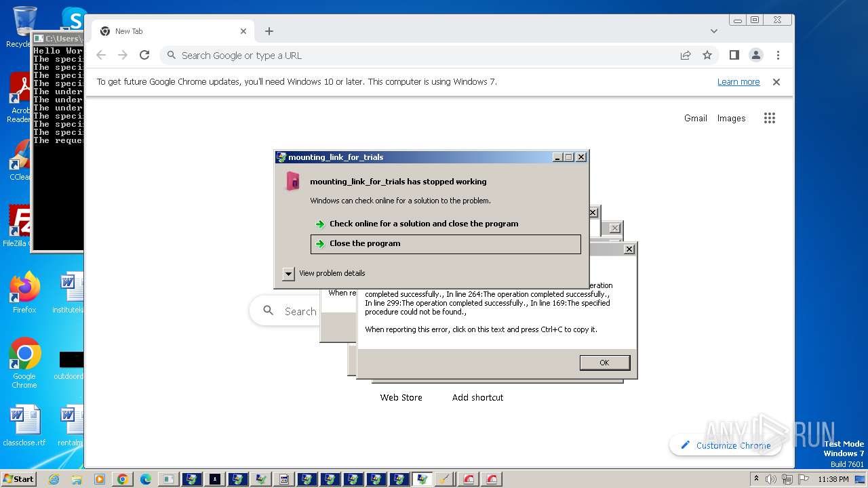Click Add shortcut on New Tab page

coord(477,398)
